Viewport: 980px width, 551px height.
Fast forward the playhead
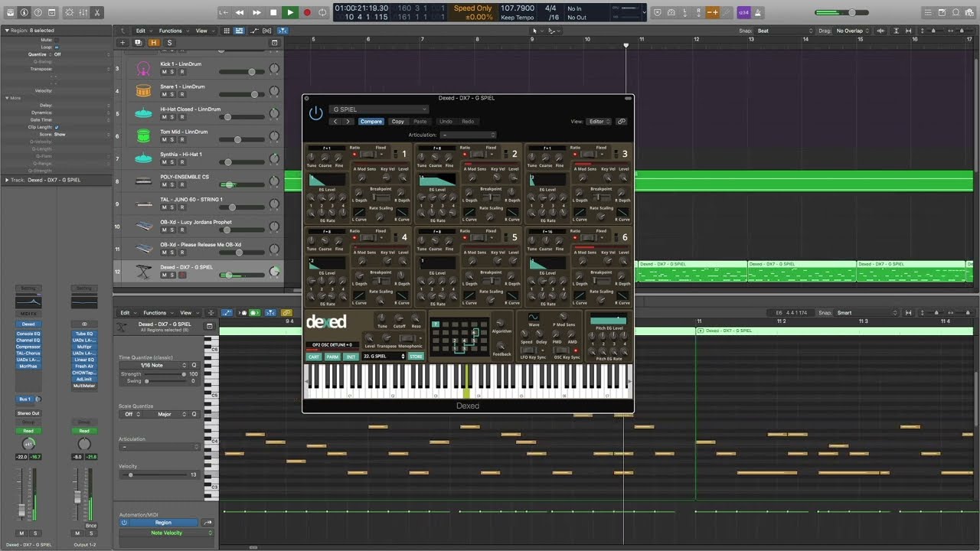256,12
